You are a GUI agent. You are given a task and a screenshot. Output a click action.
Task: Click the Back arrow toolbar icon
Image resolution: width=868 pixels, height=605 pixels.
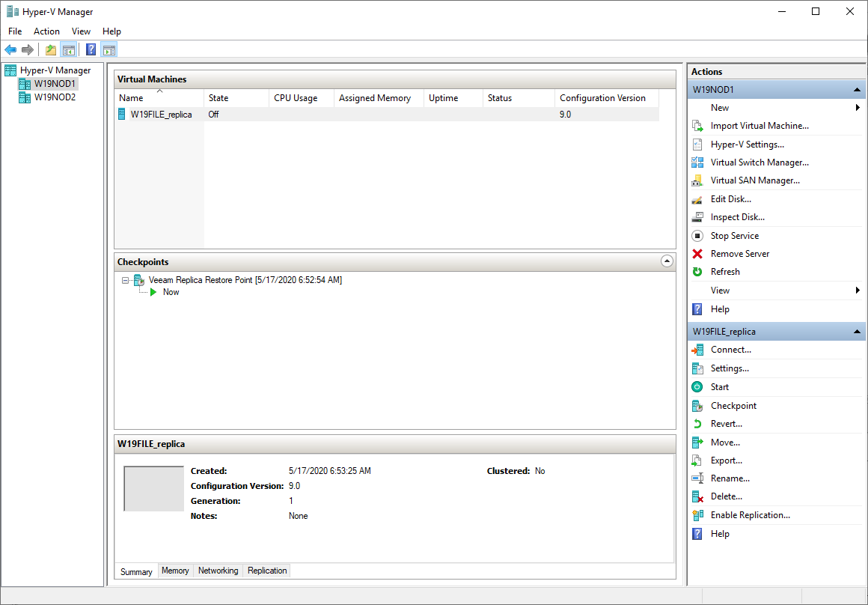tap(10, 50)
